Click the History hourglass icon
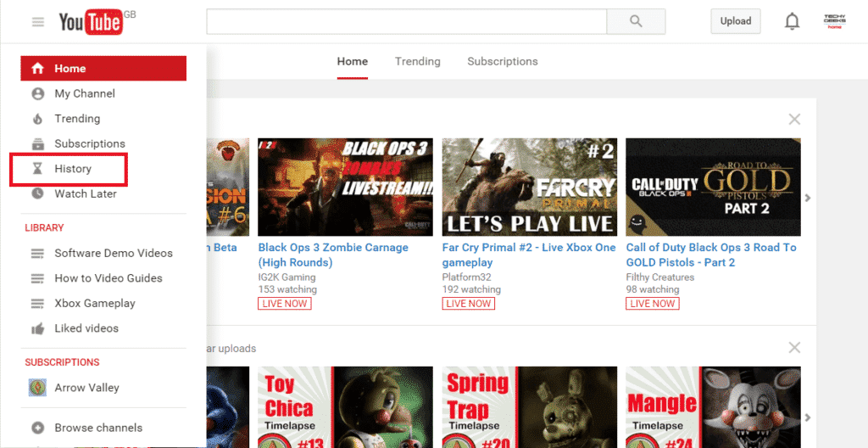Image resolution: width=868 pixels, height=448 pixels. [37, 169]
